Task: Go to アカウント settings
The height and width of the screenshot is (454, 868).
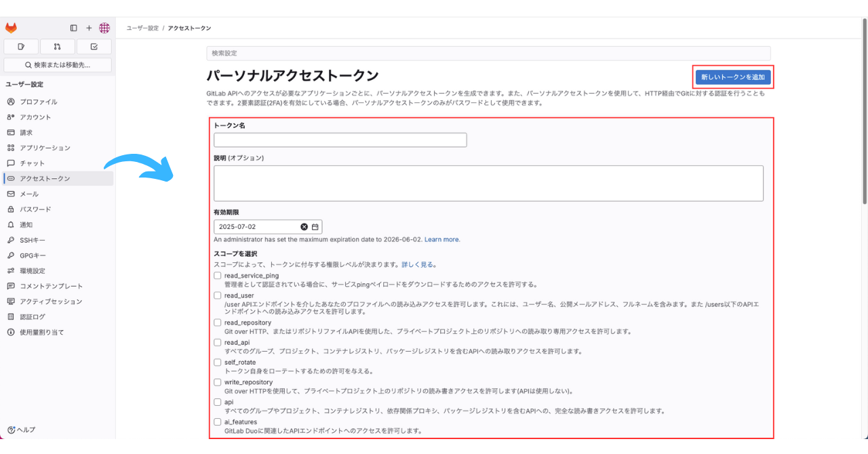Action: pyautogui.click(x=58, y=117)
